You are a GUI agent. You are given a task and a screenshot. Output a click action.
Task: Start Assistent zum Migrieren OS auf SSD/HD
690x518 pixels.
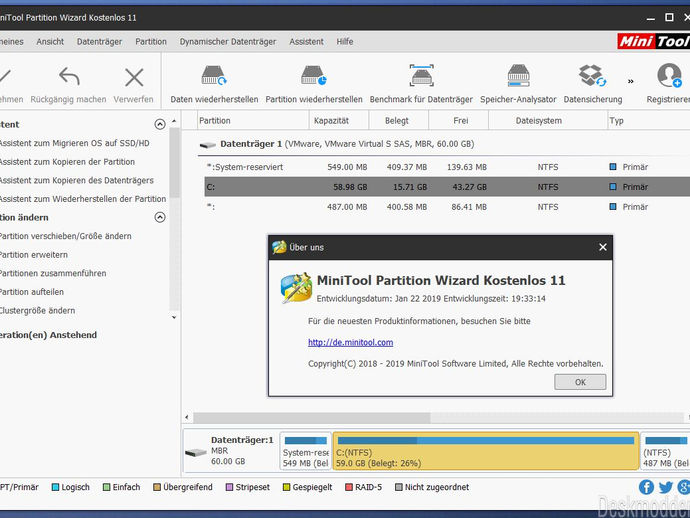pyautogui.click(x=74, y=143)
